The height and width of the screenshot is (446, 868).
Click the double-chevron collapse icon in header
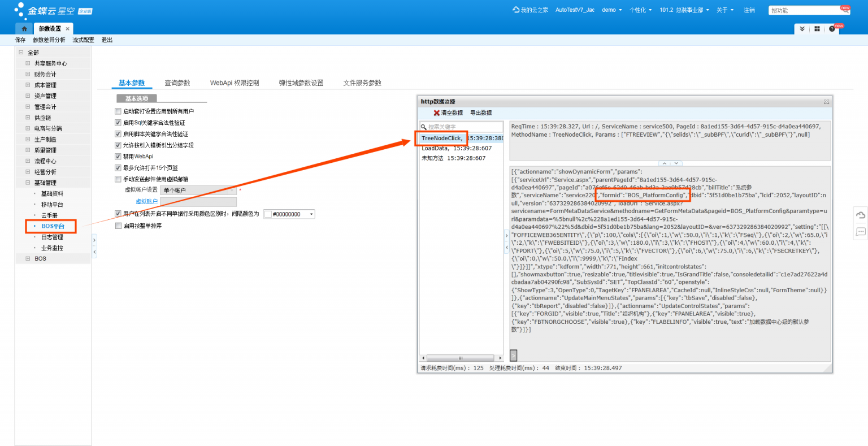[x=802, y=29]
